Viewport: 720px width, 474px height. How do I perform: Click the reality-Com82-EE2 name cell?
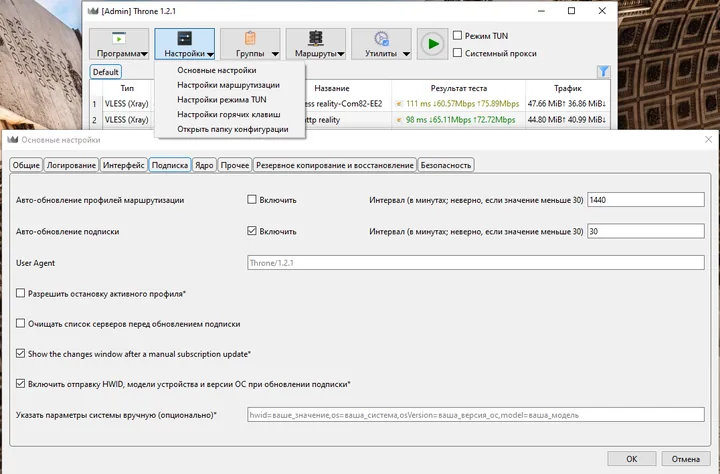(348, 104)
